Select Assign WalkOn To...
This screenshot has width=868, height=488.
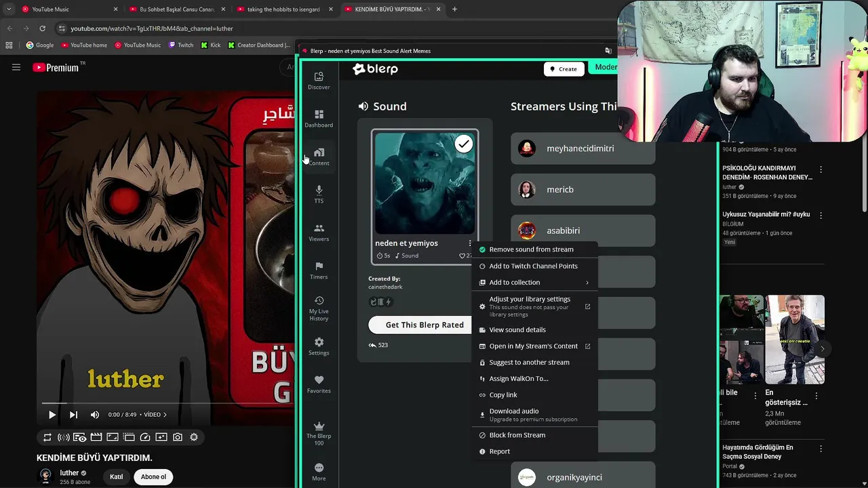click(x=534, y=379)
